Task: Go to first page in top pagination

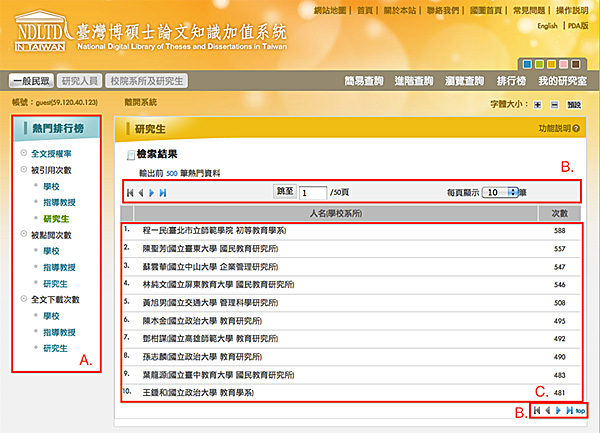Action: [128, 191]
